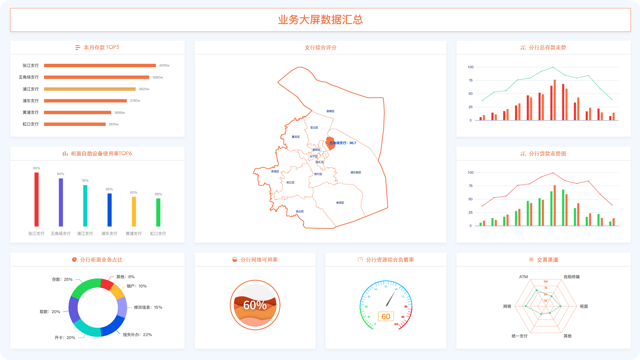
Task: Select the teal 开卡 20% donut segment
Action: 87,329
